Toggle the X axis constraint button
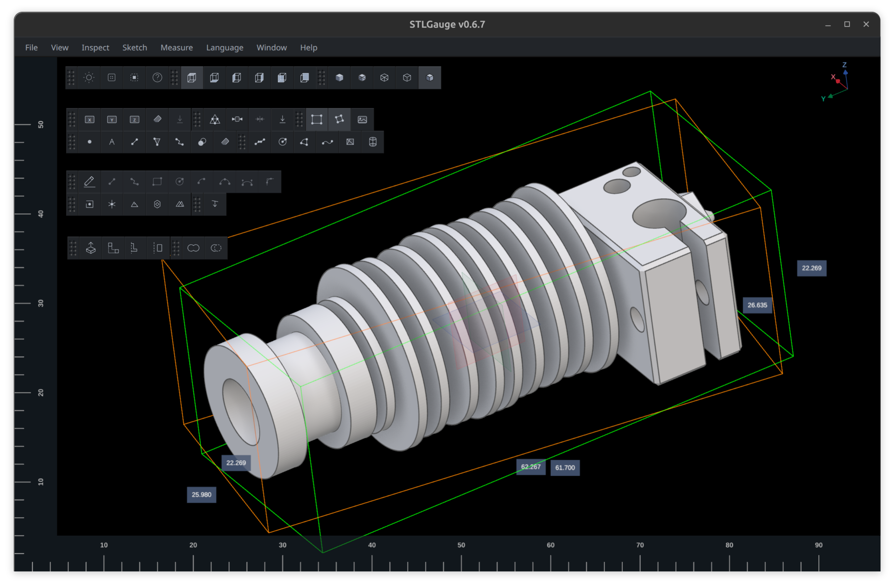The height and width of the screenshot is (588, 895). [x=89, y=120]
